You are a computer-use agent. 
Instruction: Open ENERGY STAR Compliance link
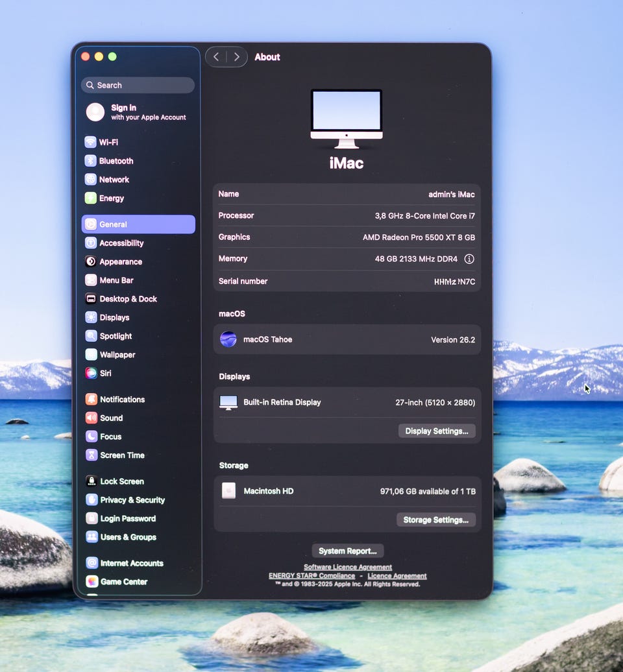311,576
